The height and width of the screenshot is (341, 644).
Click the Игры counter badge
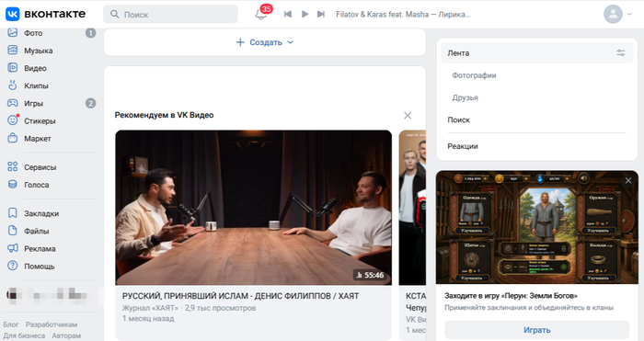90,103
